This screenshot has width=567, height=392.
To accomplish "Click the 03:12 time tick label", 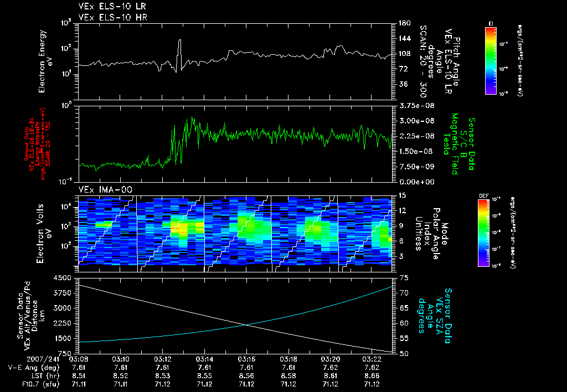I will coord(162,359).
